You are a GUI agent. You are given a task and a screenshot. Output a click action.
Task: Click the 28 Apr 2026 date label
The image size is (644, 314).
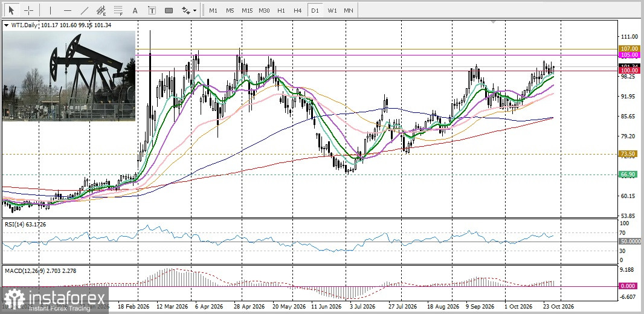point(250,307)
